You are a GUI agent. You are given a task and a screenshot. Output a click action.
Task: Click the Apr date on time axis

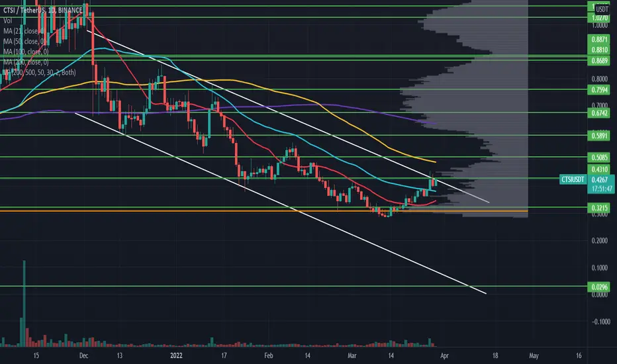[444, 356]
